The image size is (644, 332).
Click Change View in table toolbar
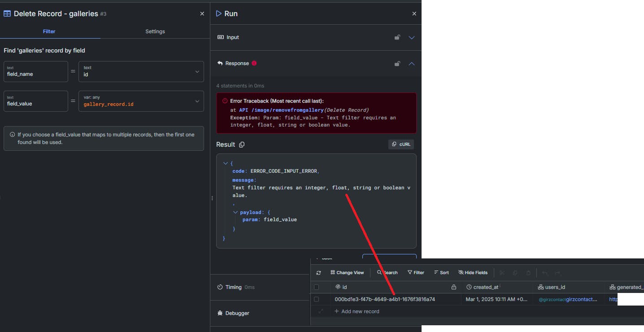[x=347, y=272]
